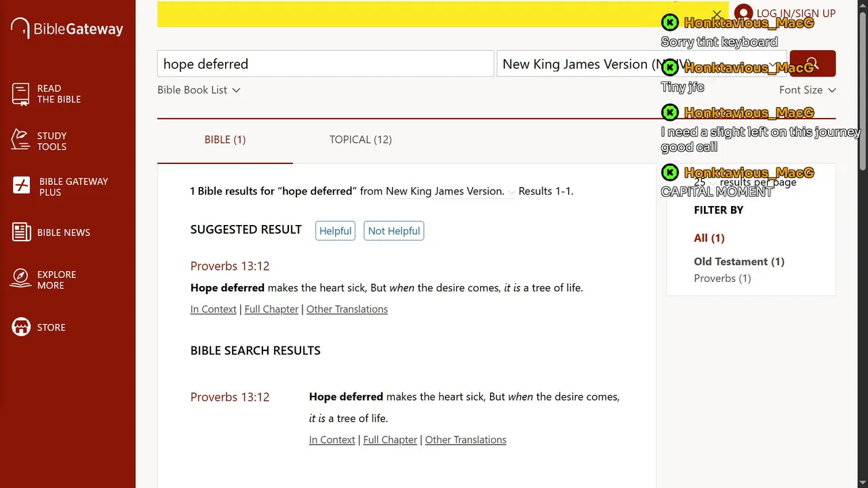
Task: Open the New King James Version selector
Action: pyautogui.click(x=642, y=64)
